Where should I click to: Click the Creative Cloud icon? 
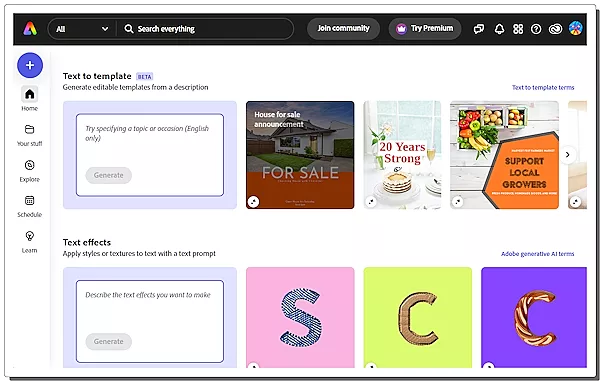(x=555, y=29)
